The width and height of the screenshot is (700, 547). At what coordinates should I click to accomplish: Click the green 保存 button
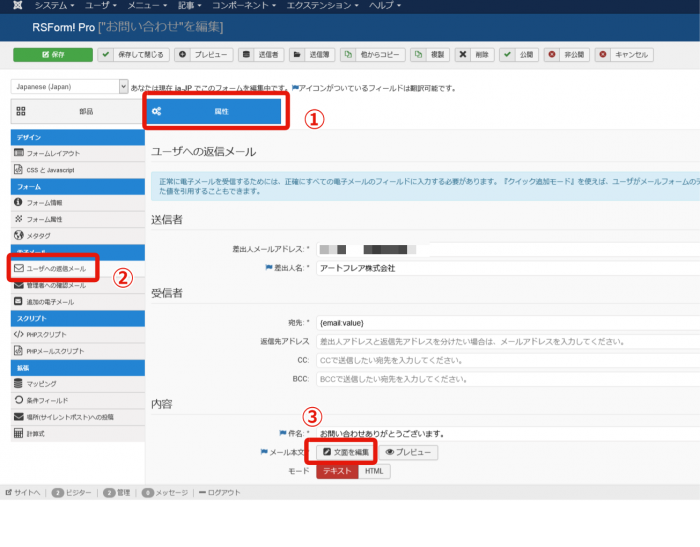pyautogui.click(x=53, y=54)
